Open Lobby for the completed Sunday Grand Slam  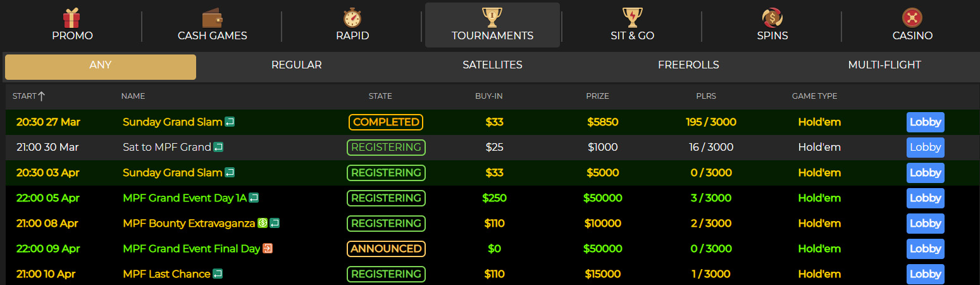pyautogui.click(x=926, y=122)
